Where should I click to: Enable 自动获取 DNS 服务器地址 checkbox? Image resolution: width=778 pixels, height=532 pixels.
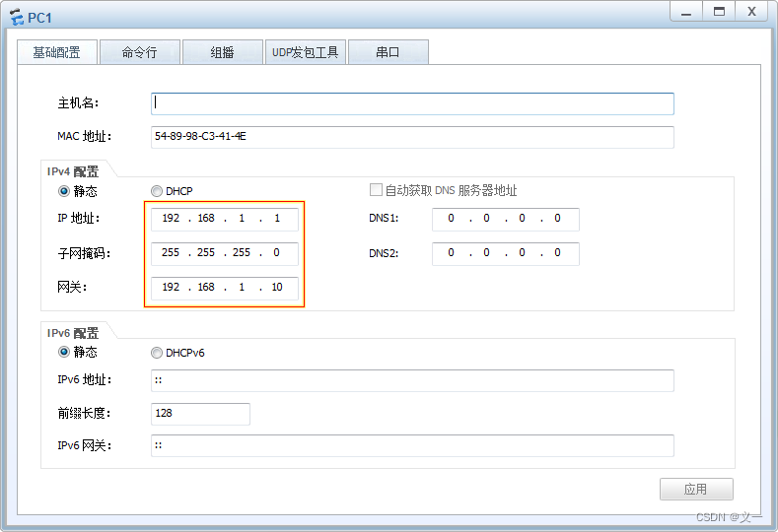coord(376,190)
